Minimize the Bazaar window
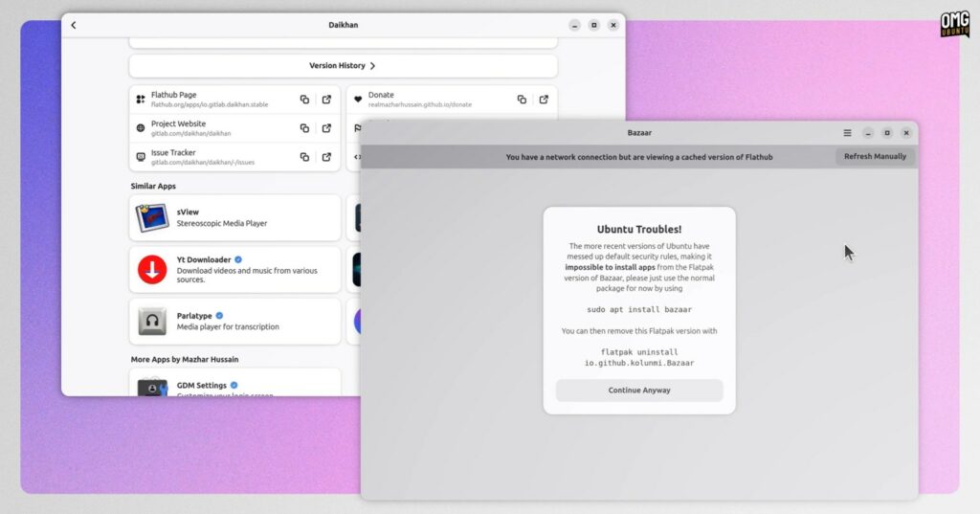 pyautogui.click(x=867, y=133)
